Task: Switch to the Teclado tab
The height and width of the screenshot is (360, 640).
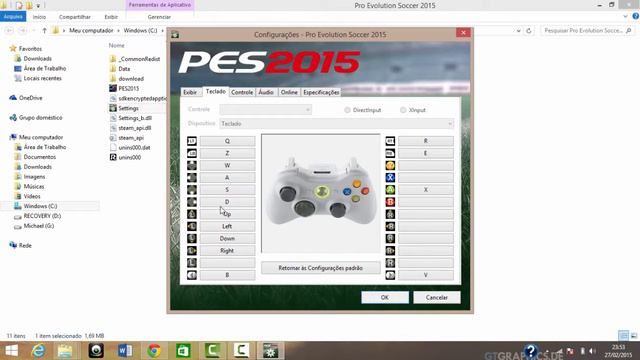Action: [x=216, y=91]
